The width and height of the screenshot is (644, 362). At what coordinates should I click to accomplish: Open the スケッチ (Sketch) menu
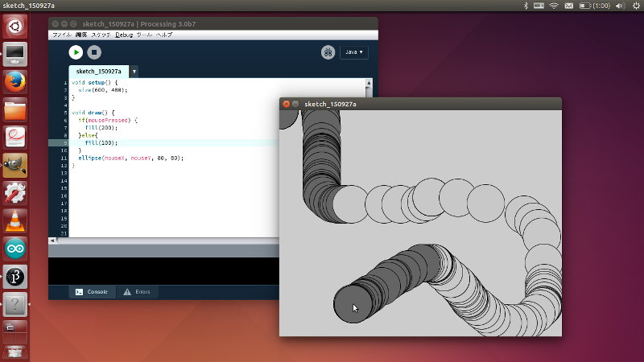pos(101,35)
